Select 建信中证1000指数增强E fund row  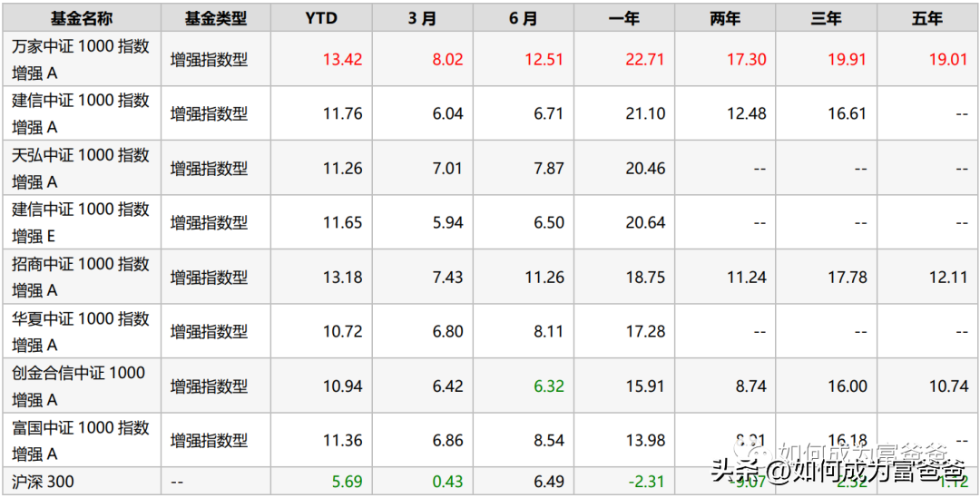tap(490, 222)
